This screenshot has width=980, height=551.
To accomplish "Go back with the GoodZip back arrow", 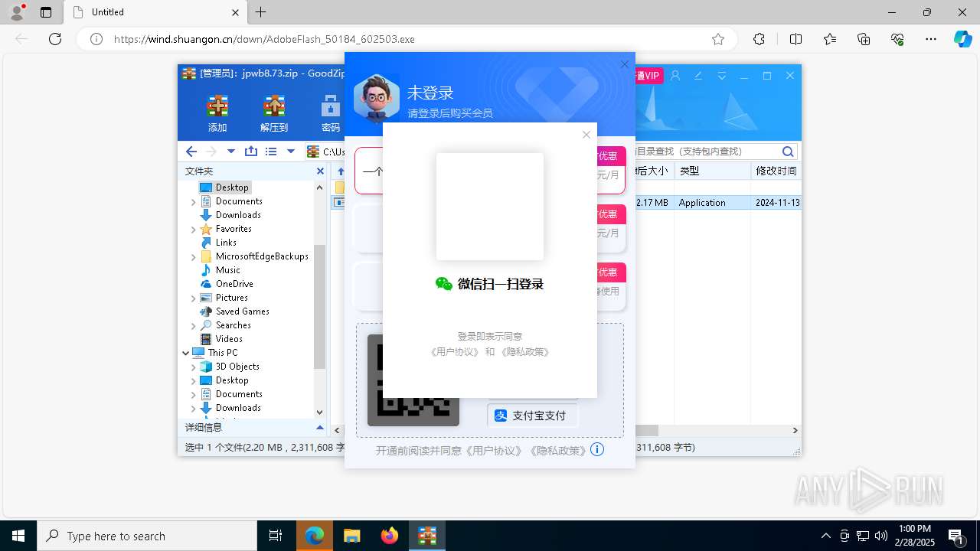I will pyautogui.click(x=191, y=152).
